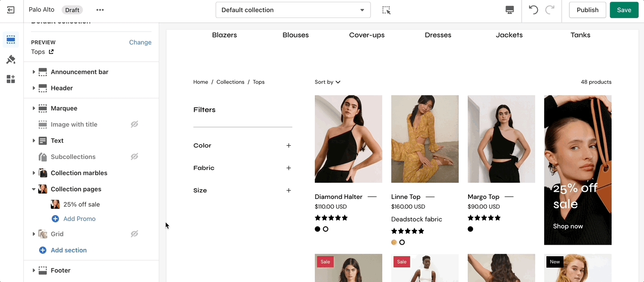Switch preview with desktop monitor icon
The height and width of the screenshot is (282, 644).
510,10
